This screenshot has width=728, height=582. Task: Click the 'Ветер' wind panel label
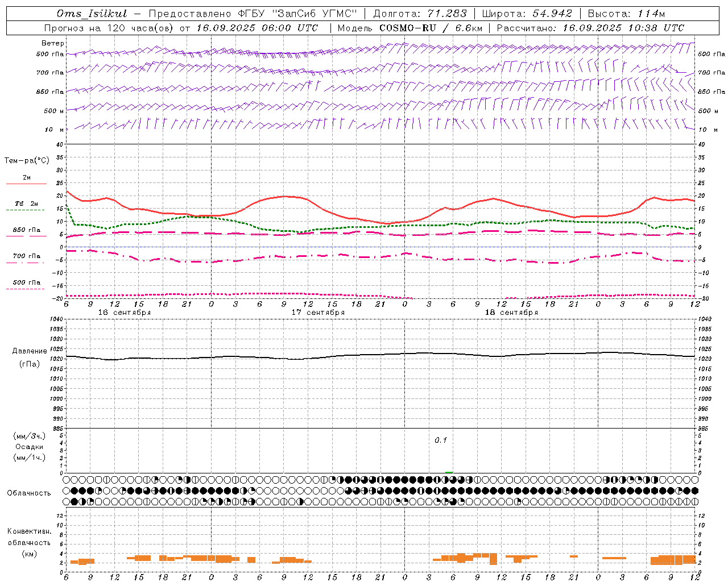(x=53, y=43)
